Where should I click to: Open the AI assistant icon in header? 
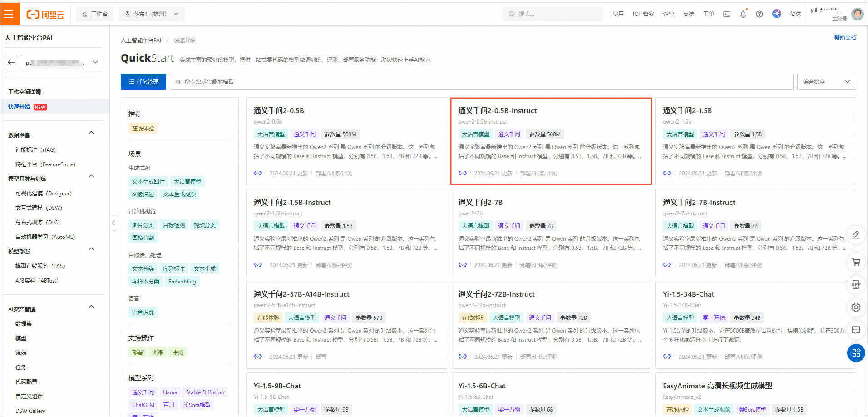pyautogui.click(x=777, y=14)
